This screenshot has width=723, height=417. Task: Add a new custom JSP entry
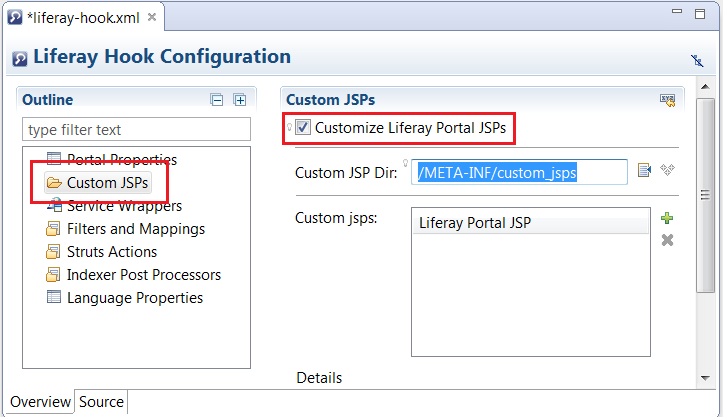pos(667,218)
